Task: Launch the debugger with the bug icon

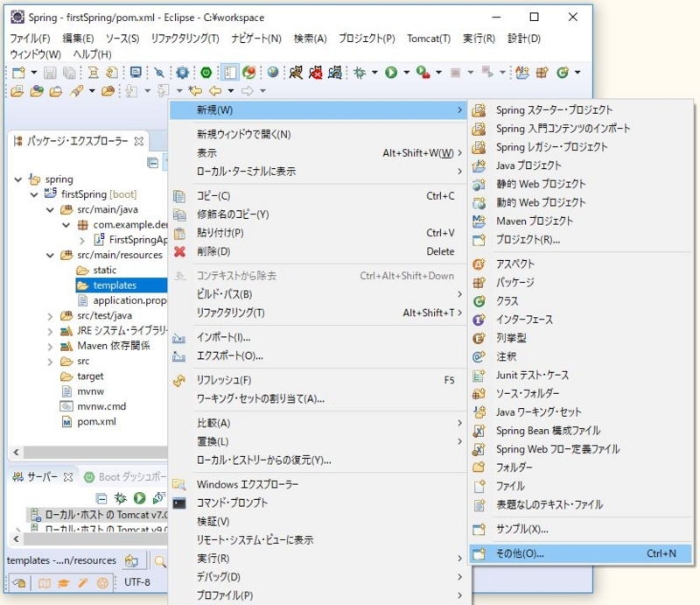Action: (360, 72)
